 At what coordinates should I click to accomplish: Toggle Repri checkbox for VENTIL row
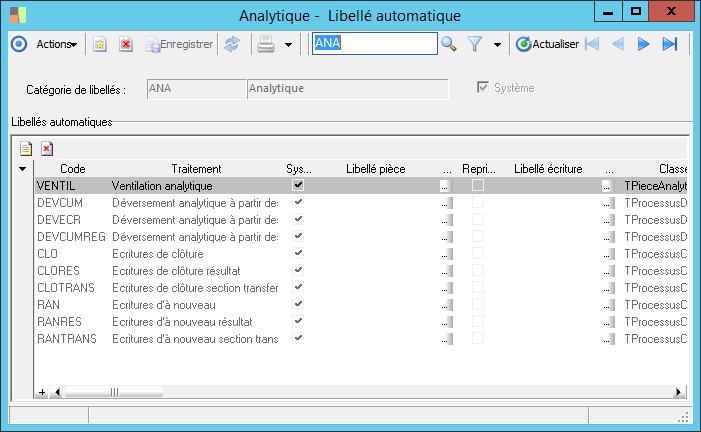click(478, 185)
